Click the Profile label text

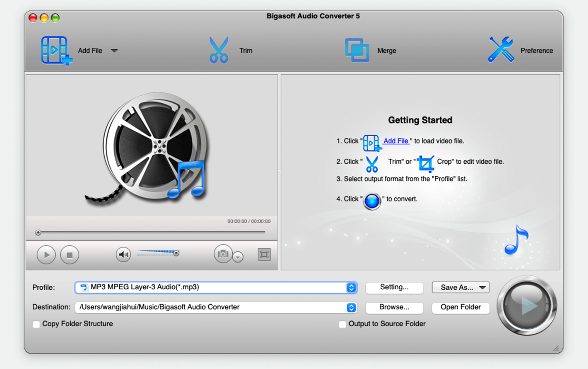43,287
